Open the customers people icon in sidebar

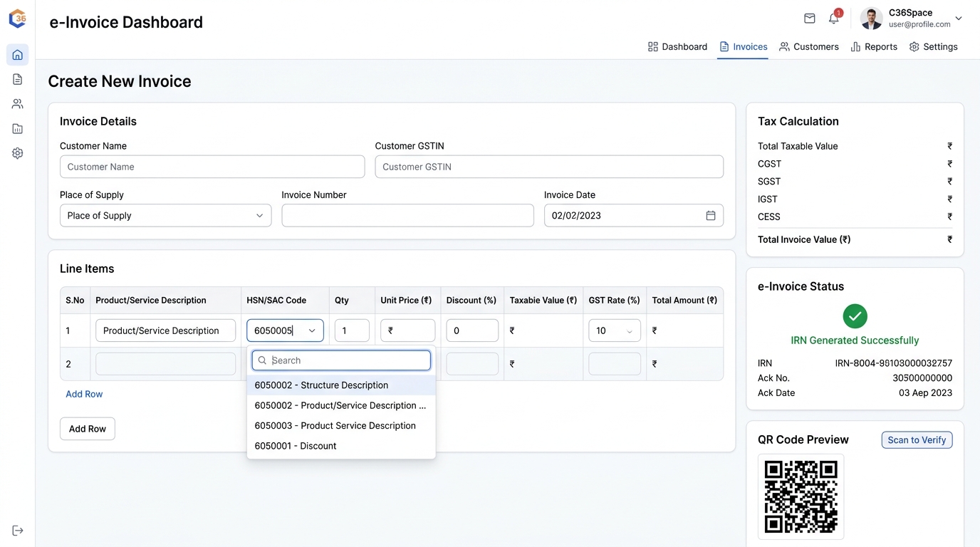point(18,104)
